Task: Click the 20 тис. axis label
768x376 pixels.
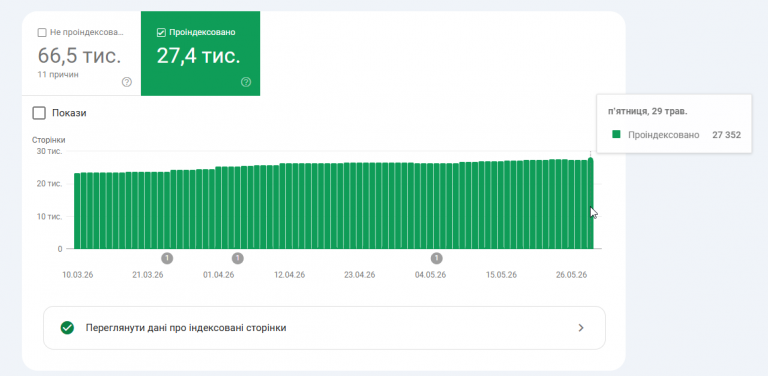Action: [x=49, y=184]
